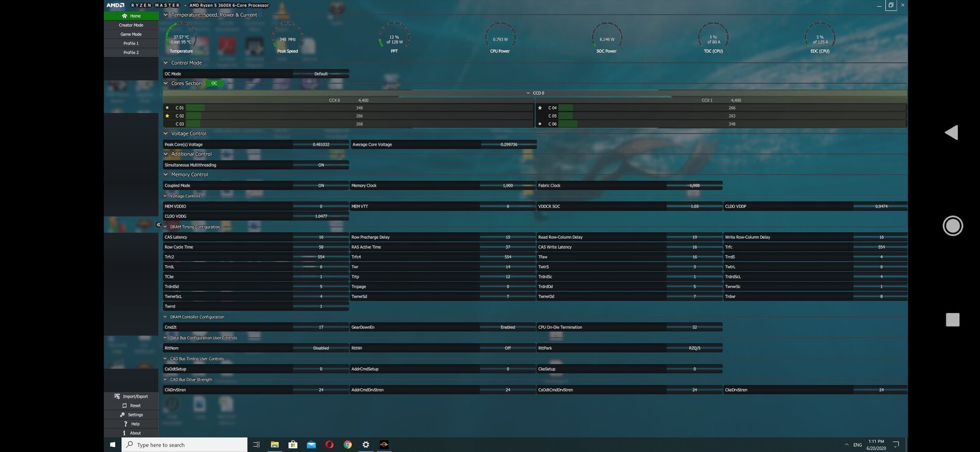Image resolution: width=980 pixels, height=452 pixels.
Task: Switch to Creator Mode
Action: click(x=131, y=25)
